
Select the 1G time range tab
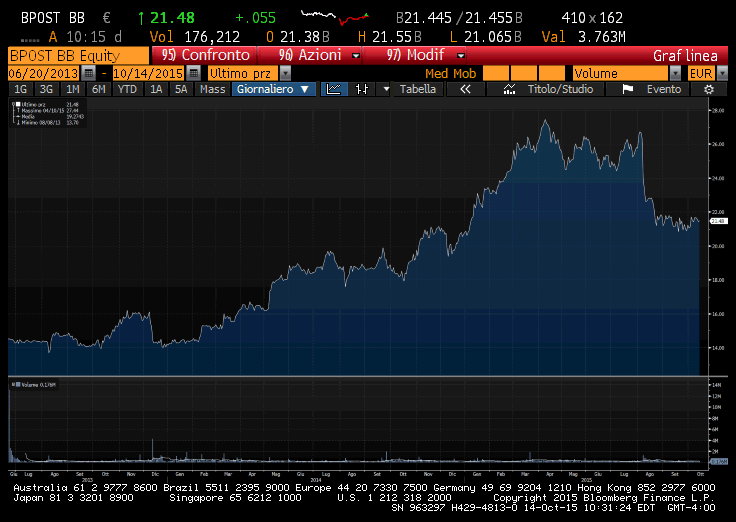point(21,89)
